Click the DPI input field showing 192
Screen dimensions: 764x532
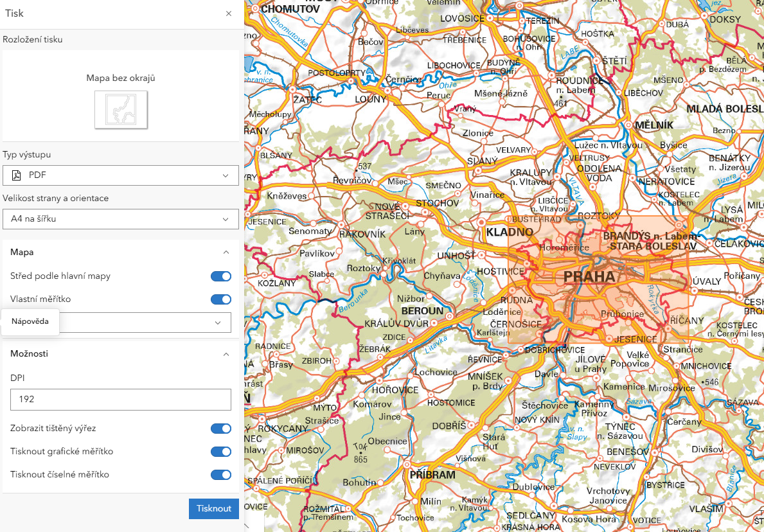pyautogui.click(x=121, y=399)
